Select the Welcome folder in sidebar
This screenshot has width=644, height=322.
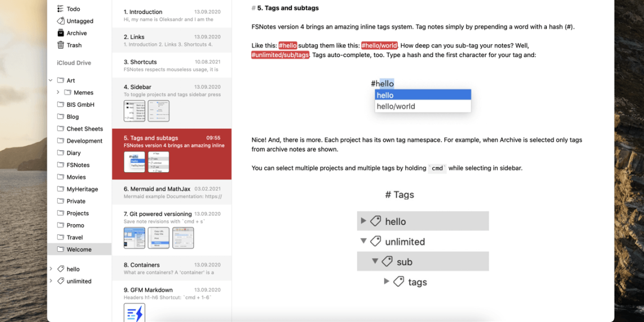79,250
